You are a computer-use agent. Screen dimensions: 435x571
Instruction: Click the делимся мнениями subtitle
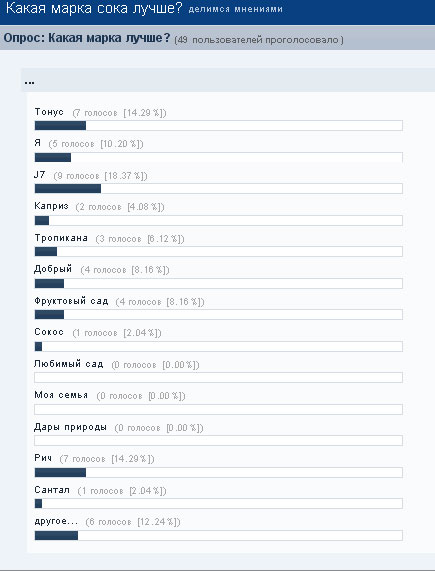click(236, 9)
